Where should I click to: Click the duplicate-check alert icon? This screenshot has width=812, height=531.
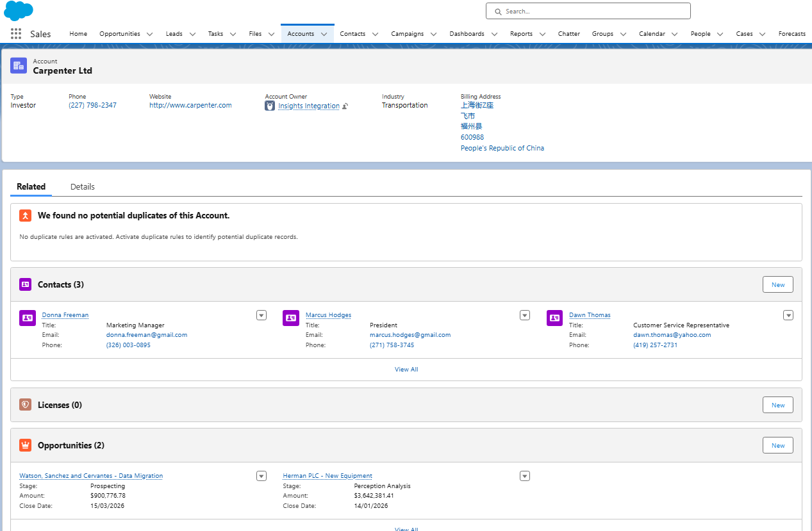pyautogui.click(x=24, y=215)
